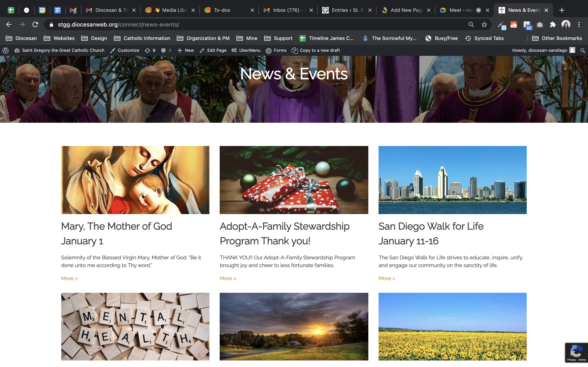Click More link under Walk for Life

pos(386,278)
